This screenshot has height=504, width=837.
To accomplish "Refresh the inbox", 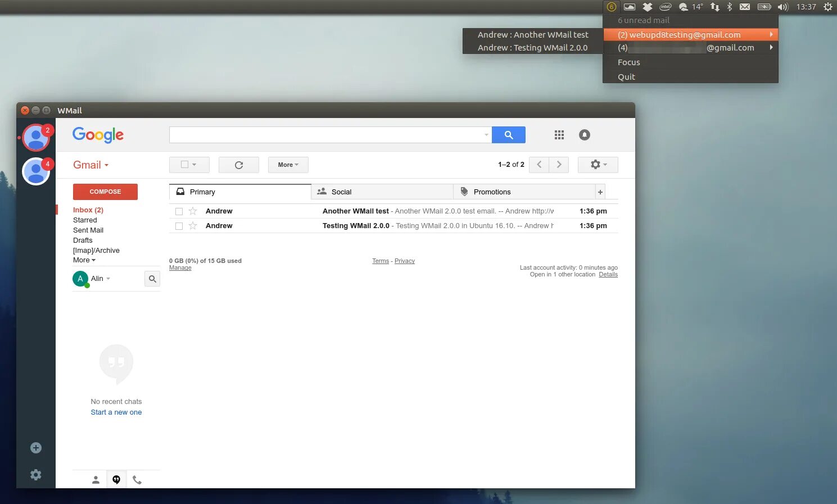I will (239, 165).
